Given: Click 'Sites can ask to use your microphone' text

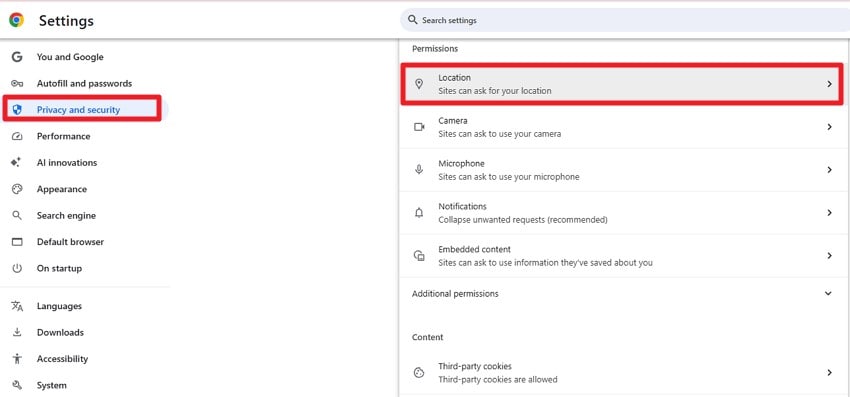Looking at the screenshot, I should pyautogui.click(x=508, y=177).
